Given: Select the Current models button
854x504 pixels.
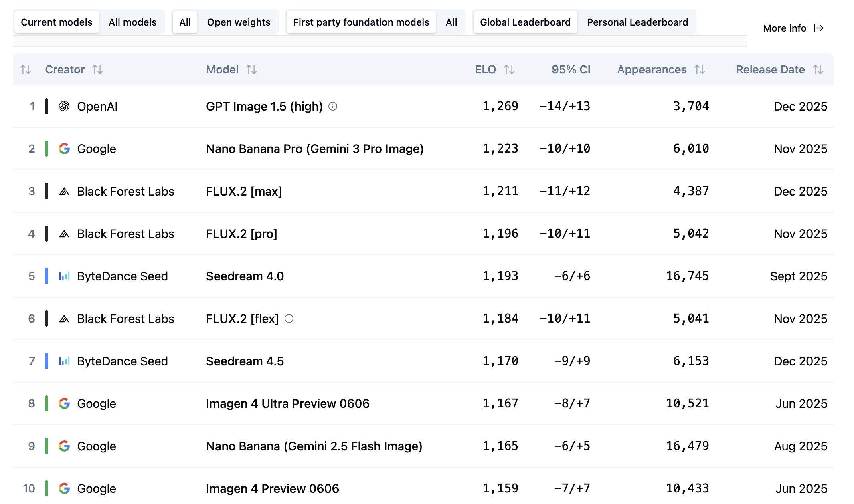Looking at the screenshot, I should 57,22.
